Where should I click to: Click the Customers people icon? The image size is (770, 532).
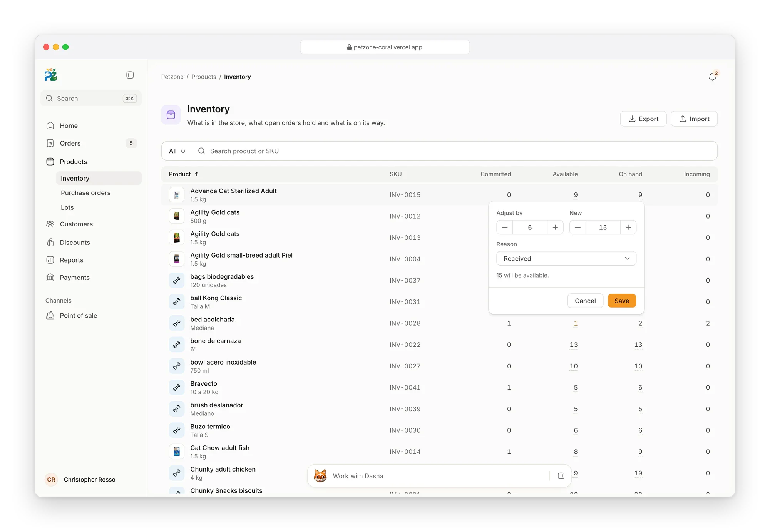pyautogui.click(x=50, y=224)
